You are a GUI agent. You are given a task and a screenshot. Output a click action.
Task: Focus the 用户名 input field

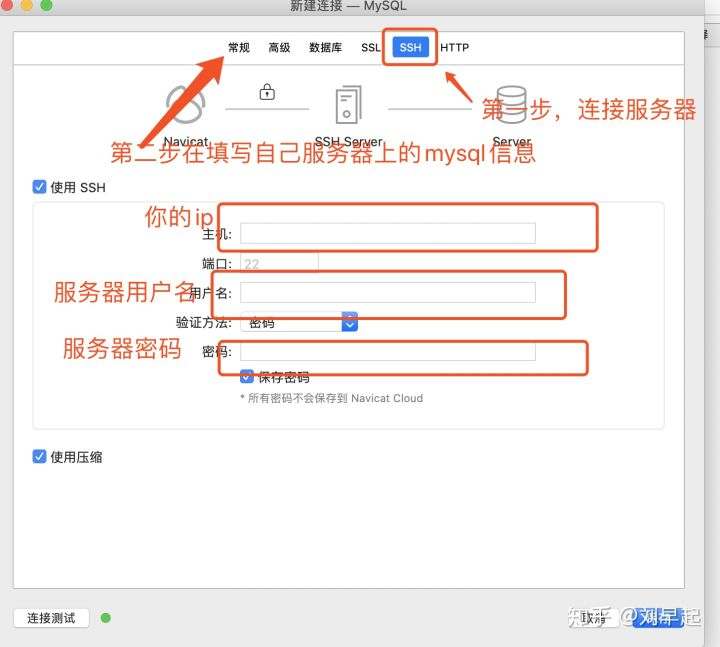tap(388, 293)
